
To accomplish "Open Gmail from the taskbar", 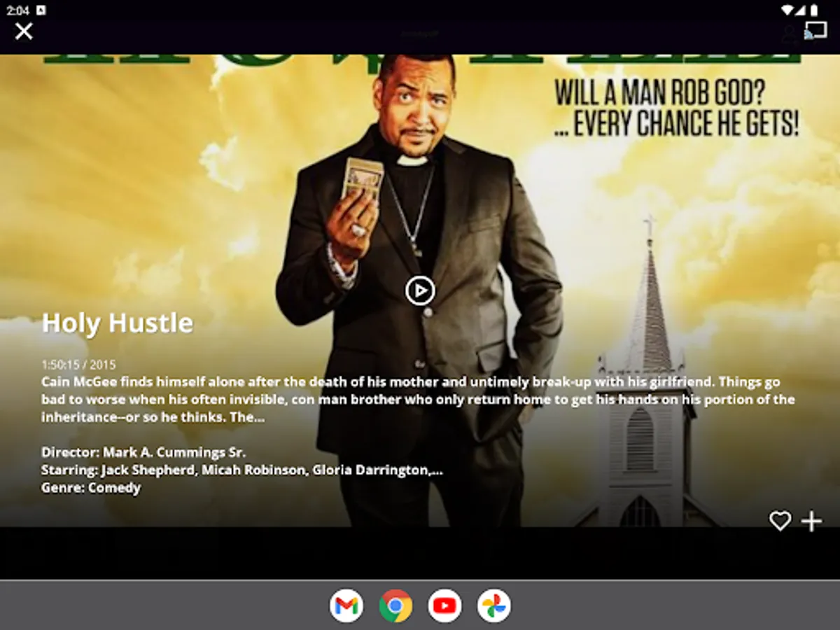I will coord(346,605).
